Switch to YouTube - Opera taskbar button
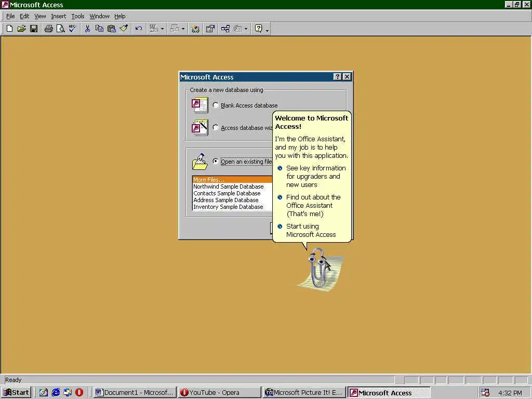532x399 pixels. [220, 393]
